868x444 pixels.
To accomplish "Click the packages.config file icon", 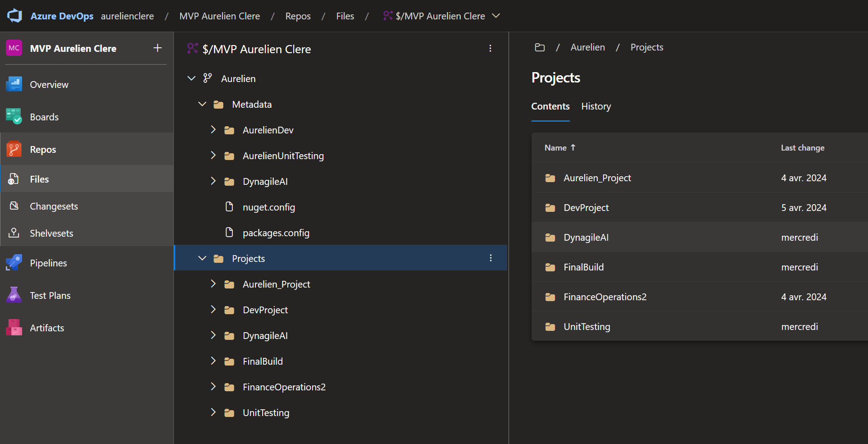I will [x=229, y=233].
